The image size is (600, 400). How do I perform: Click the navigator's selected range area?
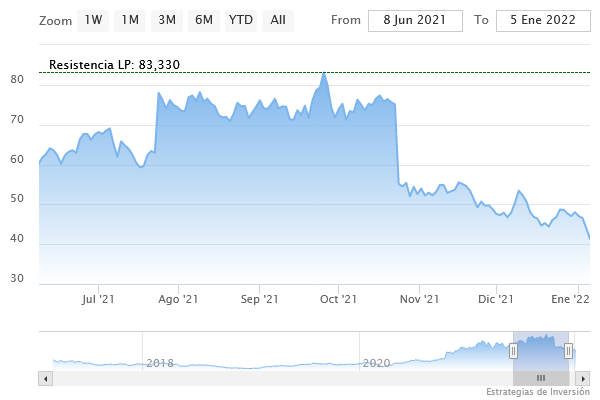click(541, 350)
